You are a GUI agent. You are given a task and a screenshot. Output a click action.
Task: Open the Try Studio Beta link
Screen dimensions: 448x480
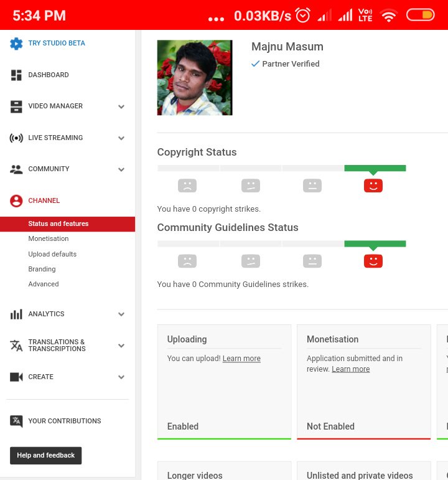tap(57, 43)
